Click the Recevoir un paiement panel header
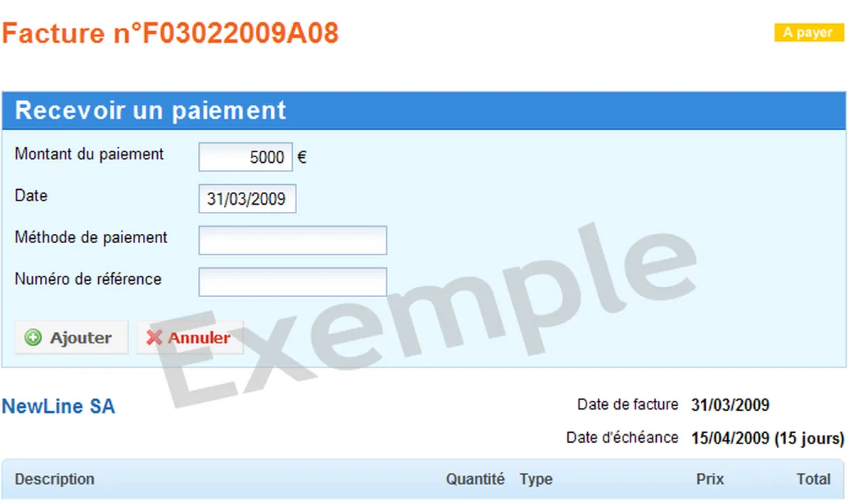Image resolution: width=853 pixels, height=504 pixels. point(424,111)
